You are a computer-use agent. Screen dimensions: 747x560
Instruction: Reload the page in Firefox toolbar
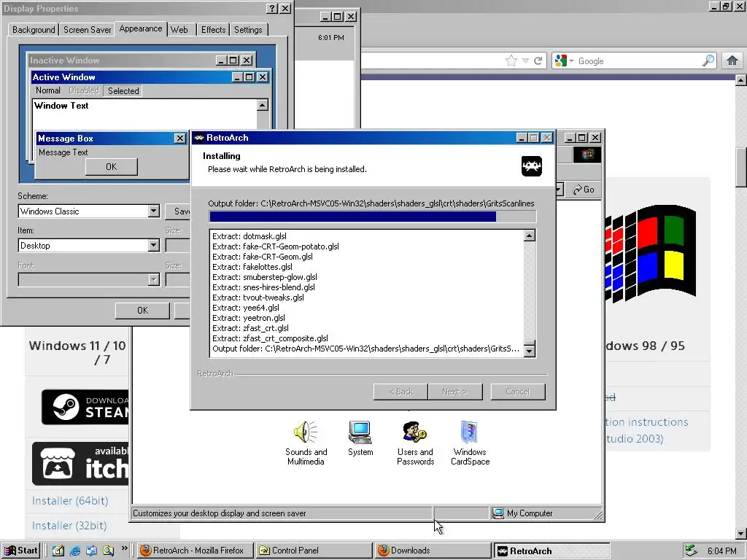click(x=538, y=61)
